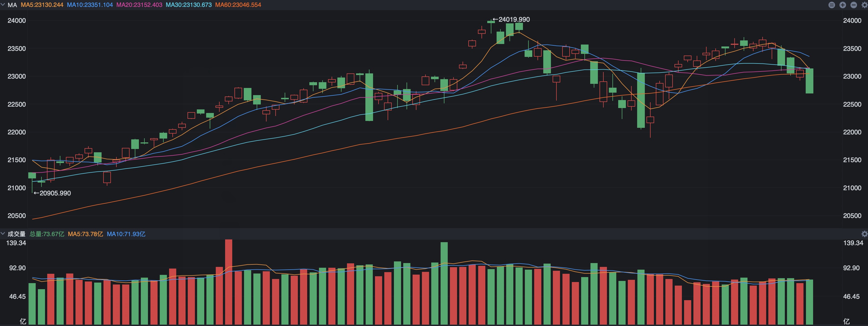
Task: Click the volume MA10:71.93亿 label
Action: tap(126, 234)
